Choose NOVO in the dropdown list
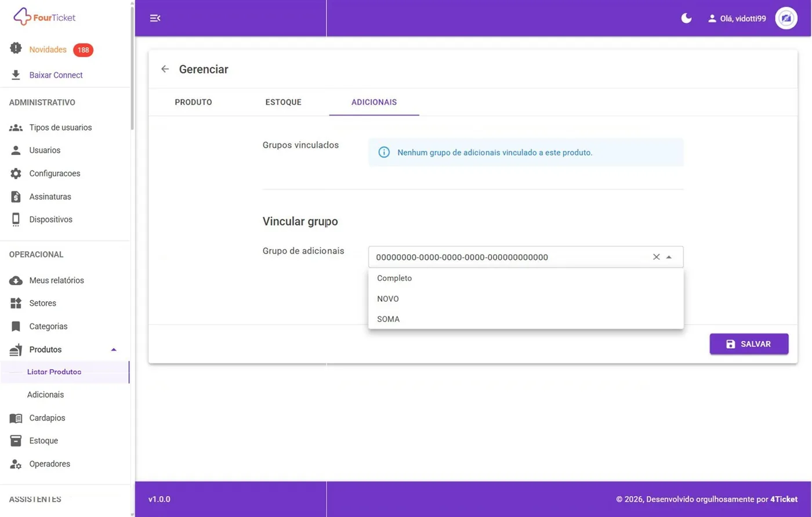The height and width of the screenshot is (517, 812). pos(526,299)
